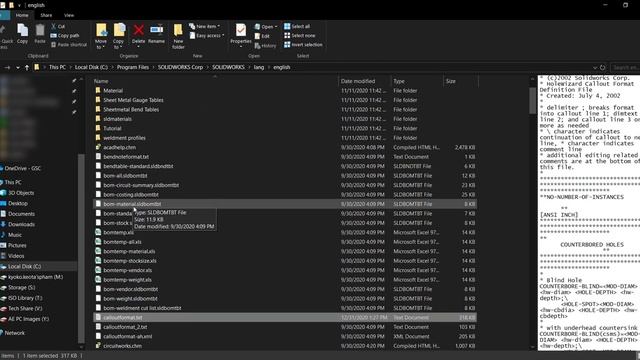
Task: Click the refresh button beside address bar
Action: click(602, 67)
